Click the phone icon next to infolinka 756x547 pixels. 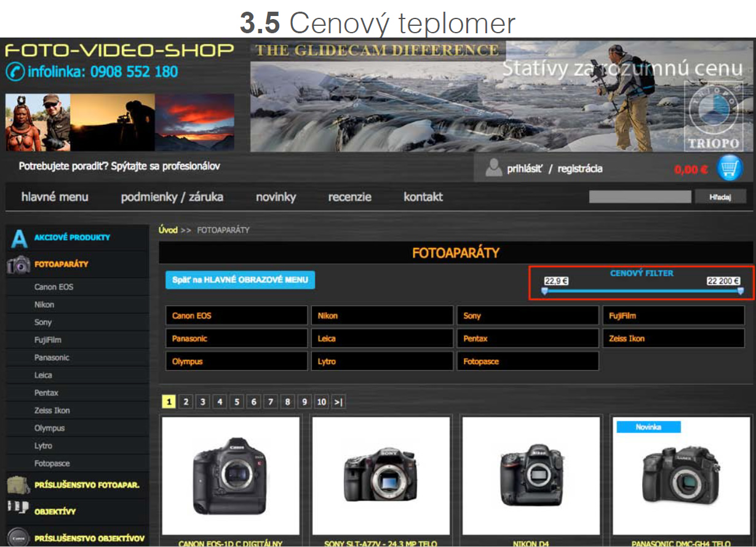pyautogui.click(x=15, y=72)
